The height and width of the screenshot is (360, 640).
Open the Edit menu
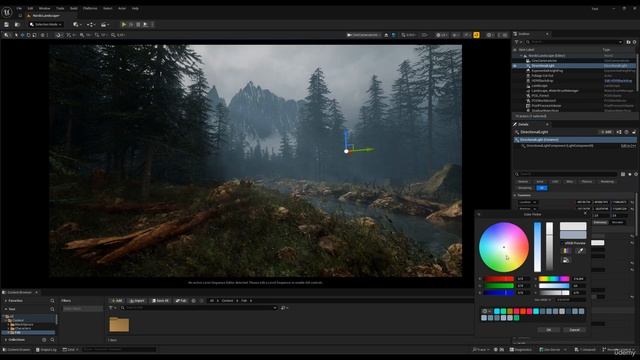point(30,8)
